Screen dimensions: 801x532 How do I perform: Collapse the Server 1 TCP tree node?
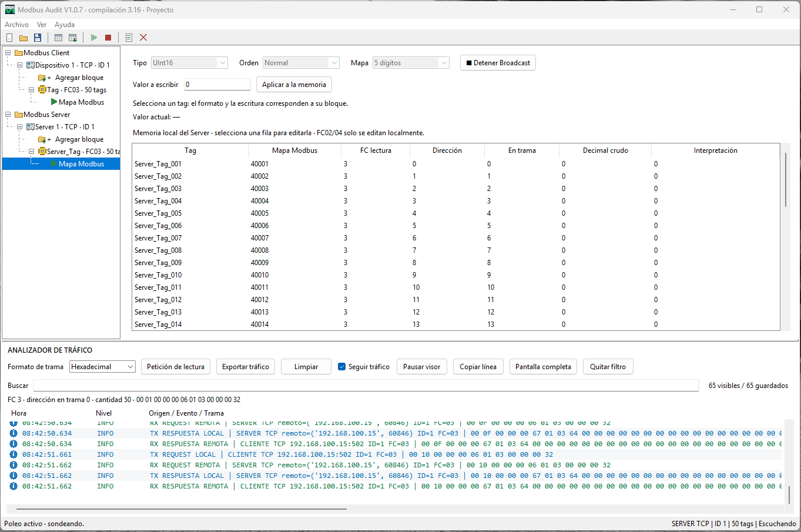point(20,127)
